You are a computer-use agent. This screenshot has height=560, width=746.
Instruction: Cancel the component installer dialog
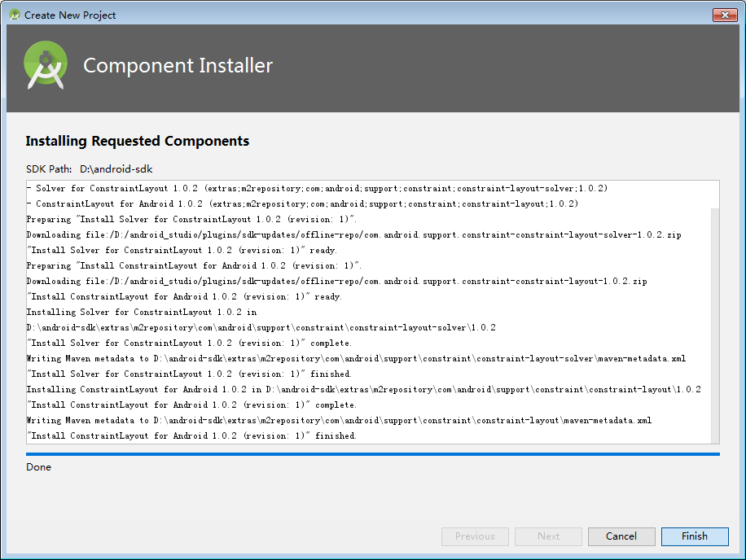[621, 536]
